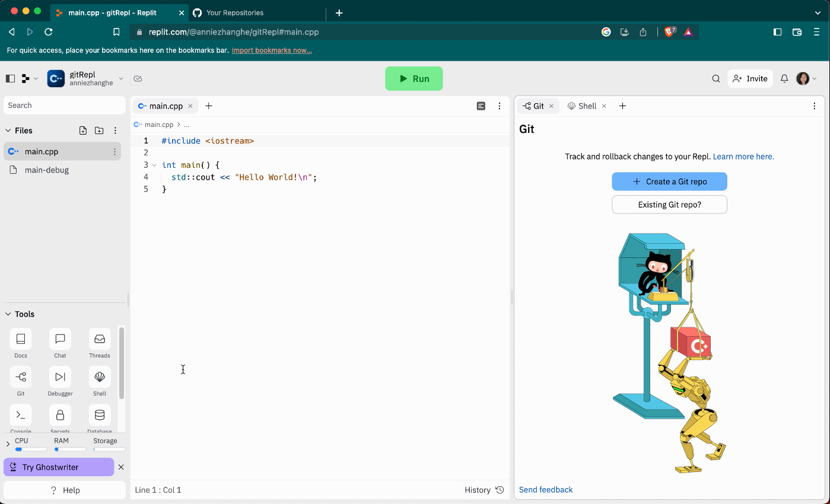This screenshot has width=830, height=504.
Task: Select the Chat tool
Action: (x=60, y=343)
